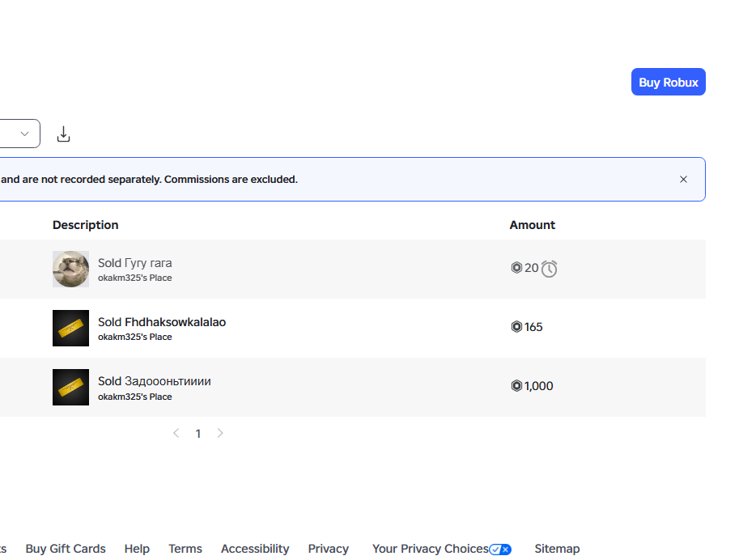Toggle the Your Privacy Choices icon
Viewport: 756px width, 556px height.
pyautogui.click(x=500, y=550)
